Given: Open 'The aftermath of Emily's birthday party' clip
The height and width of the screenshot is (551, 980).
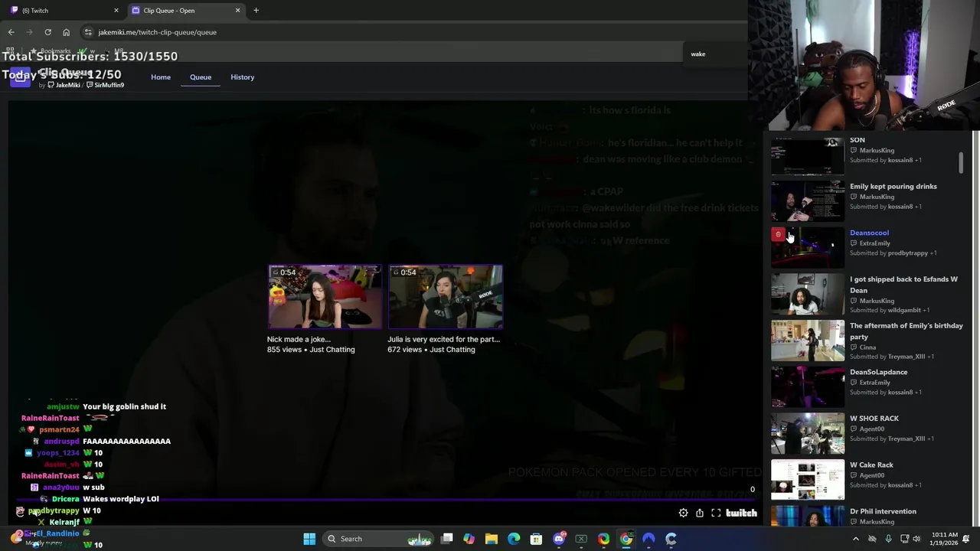Looking at the screenshot, I should tap(906, 331).
